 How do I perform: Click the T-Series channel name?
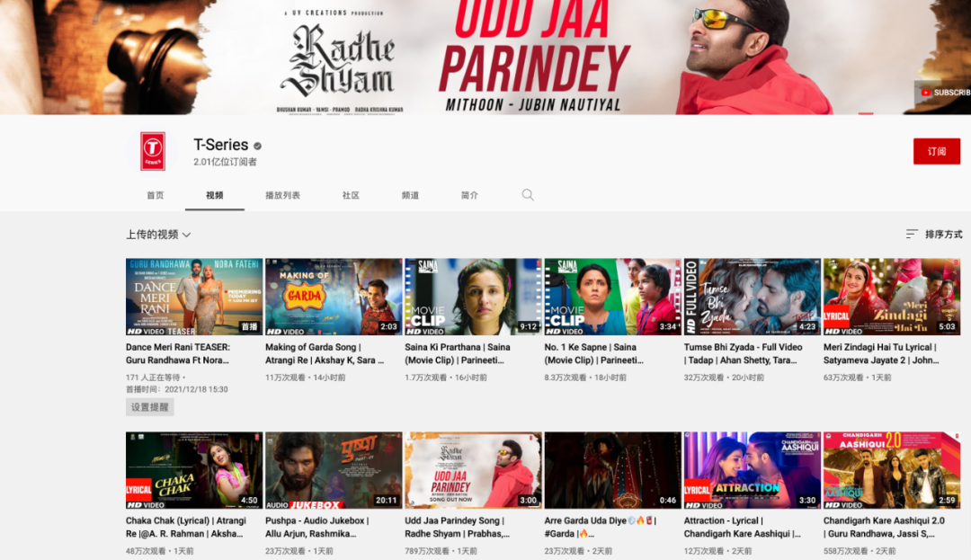pyautogui.click(x=221, y=145)
